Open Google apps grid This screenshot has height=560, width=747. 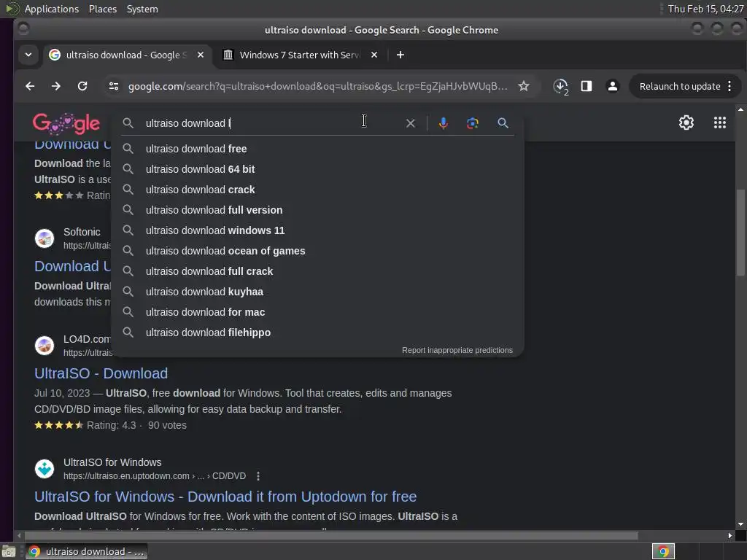coord(720,122)
